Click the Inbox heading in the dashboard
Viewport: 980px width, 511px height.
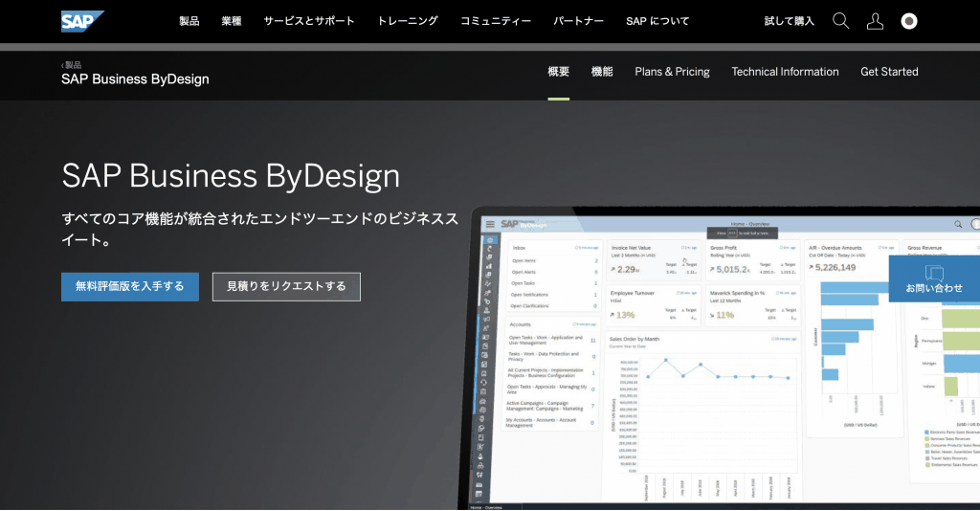tap(519, 248)
